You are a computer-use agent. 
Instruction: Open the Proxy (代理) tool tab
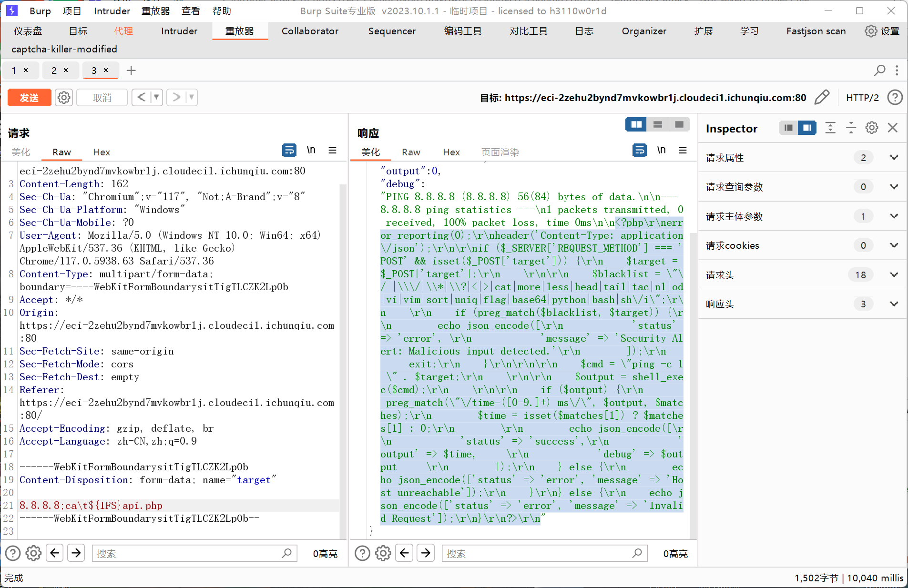(x=123, y=31)
